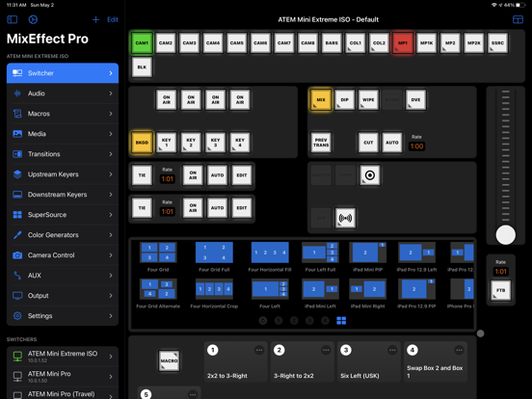Switch source to CAM2
The height and width of the screenshot is (399, 532).
point(166,43)
